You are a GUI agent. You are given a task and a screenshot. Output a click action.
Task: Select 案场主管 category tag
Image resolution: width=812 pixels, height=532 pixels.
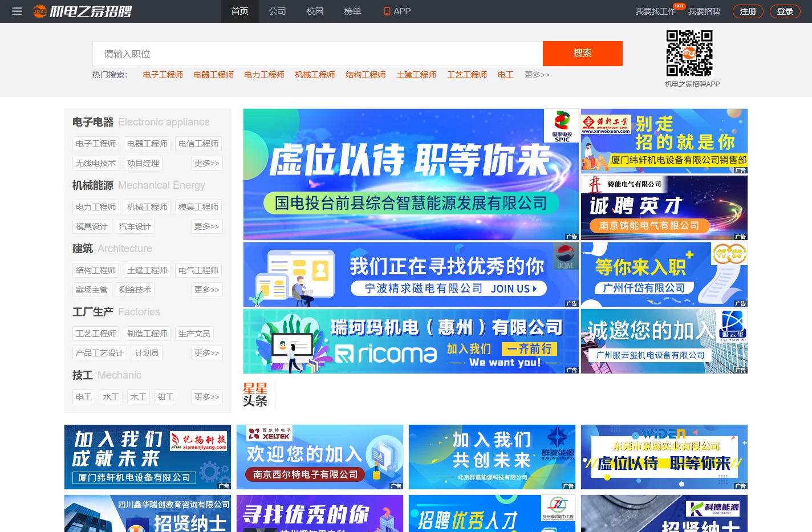point(92,290)
